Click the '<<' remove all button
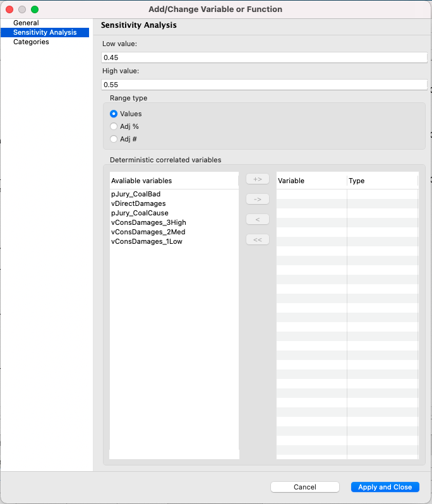Viewport: 432px width, 504px height. click(x=257, y=239)
